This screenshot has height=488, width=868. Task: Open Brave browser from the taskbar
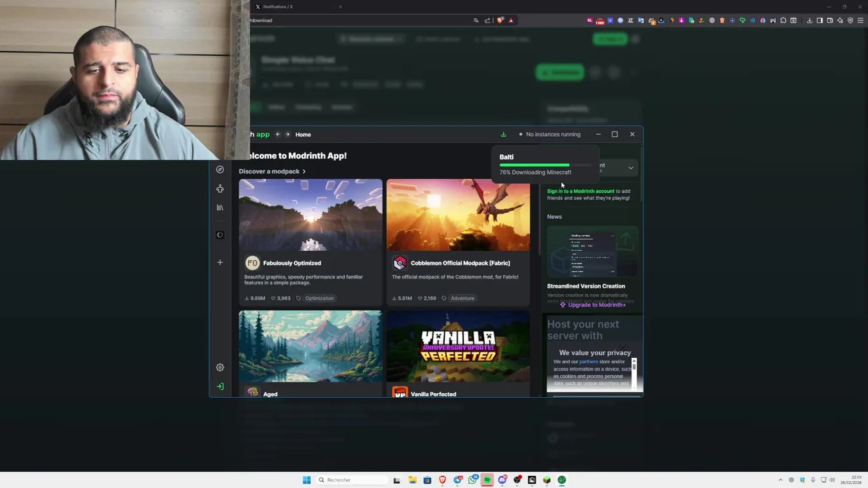tap(442, 480)
